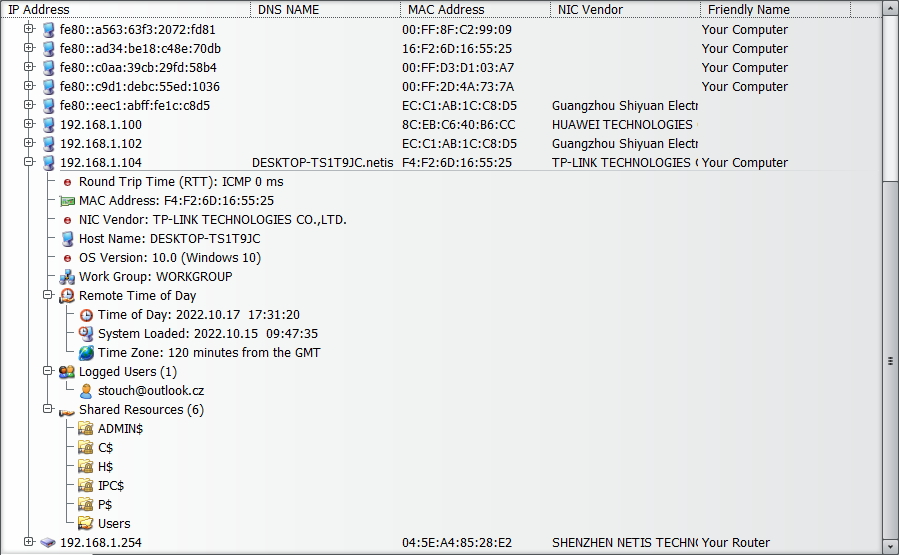Image resolution: width=899 pixels, height=555 pixels.
Task: Collapse the 192.168.1.104 device node
Action: coord(29,162)
